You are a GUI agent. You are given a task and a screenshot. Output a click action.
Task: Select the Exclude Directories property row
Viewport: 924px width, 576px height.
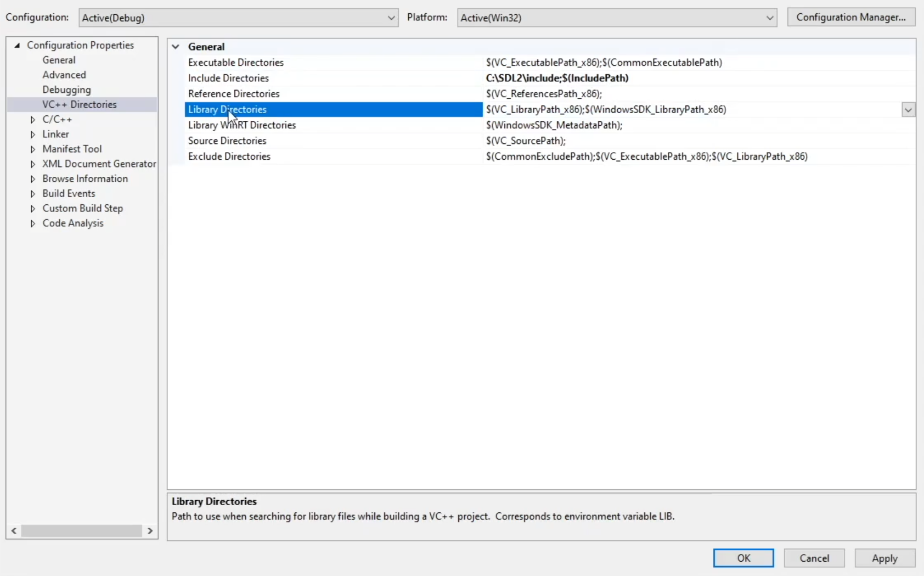click(550, 156)
